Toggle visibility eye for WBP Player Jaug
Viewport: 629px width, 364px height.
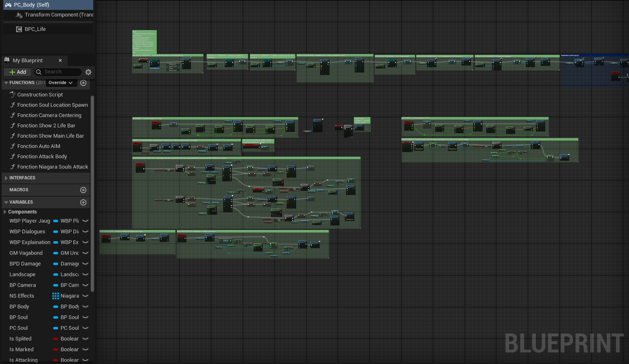point(85,221)
